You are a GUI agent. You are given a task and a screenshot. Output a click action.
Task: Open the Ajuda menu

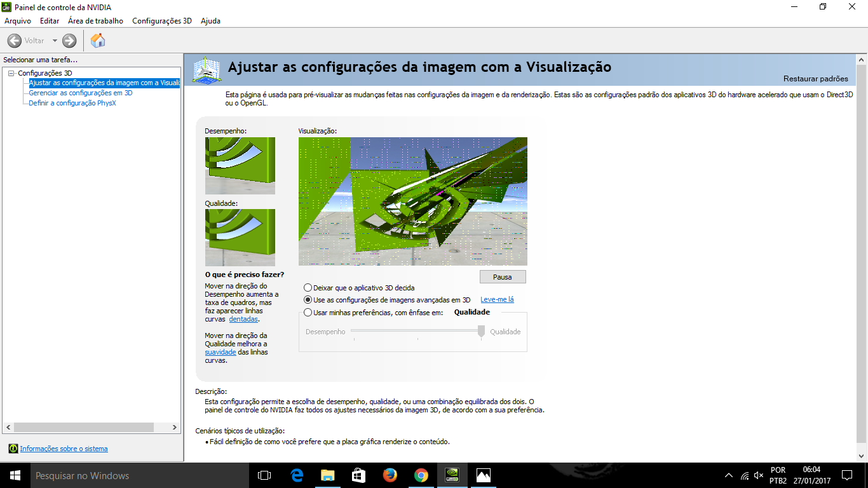[211, 21]
